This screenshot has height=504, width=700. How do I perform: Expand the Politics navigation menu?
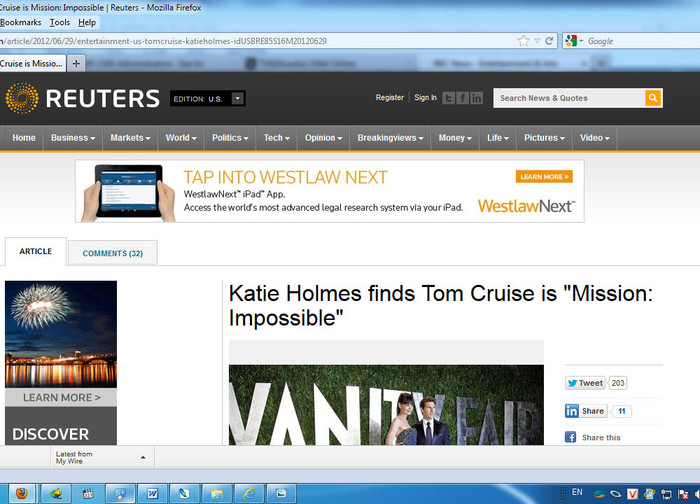click(230, 138)
